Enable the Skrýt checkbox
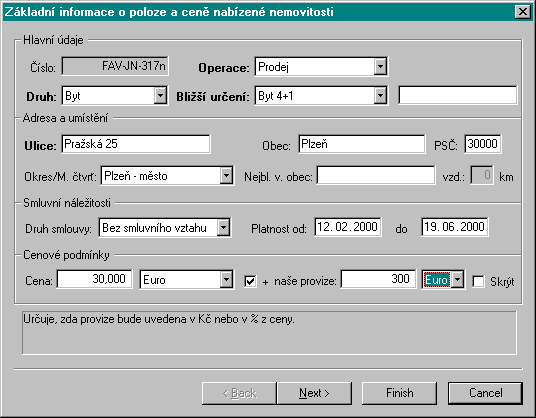 click(x=478, y=281)
